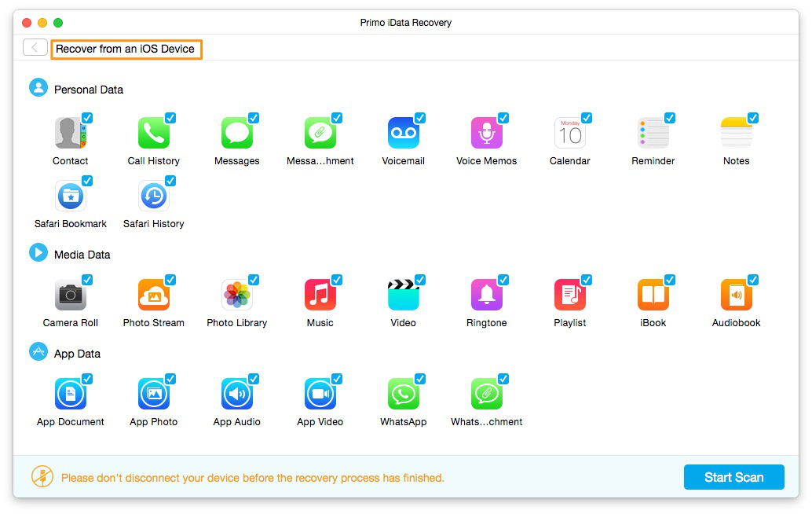Select the Playlist icon
Viewport: 812px width, 514px height.
tap(570, 295)
